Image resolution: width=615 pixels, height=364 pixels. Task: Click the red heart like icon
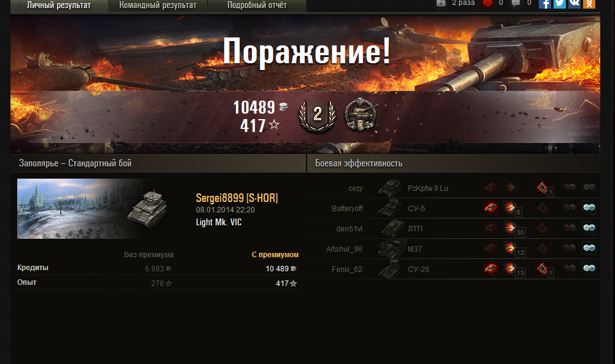click(x=487, y=3)
